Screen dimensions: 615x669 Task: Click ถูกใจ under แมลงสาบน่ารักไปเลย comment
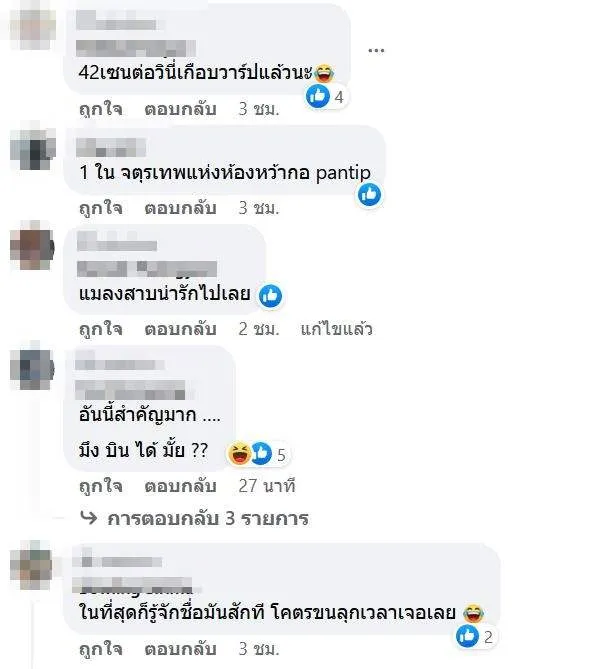[101, 329]
